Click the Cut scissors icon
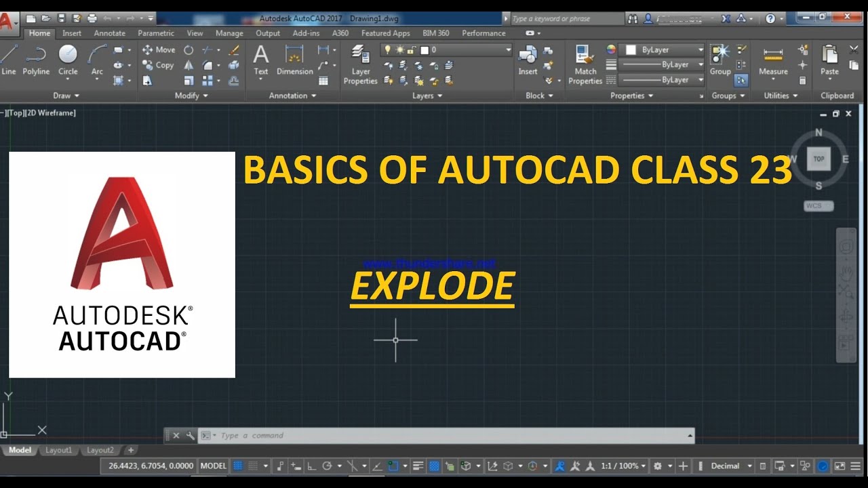This screenshot has width=868, height=488. pyautogui.click(x=854, y=49)
